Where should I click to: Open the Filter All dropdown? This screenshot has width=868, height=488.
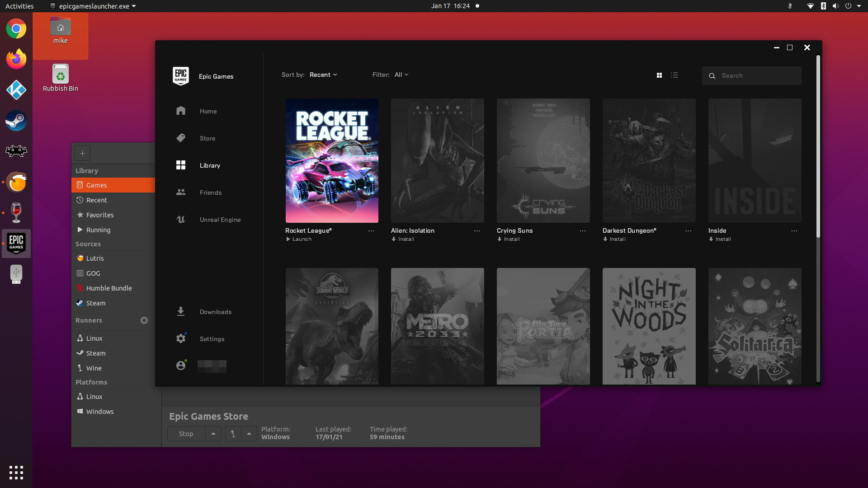point(401,75)
